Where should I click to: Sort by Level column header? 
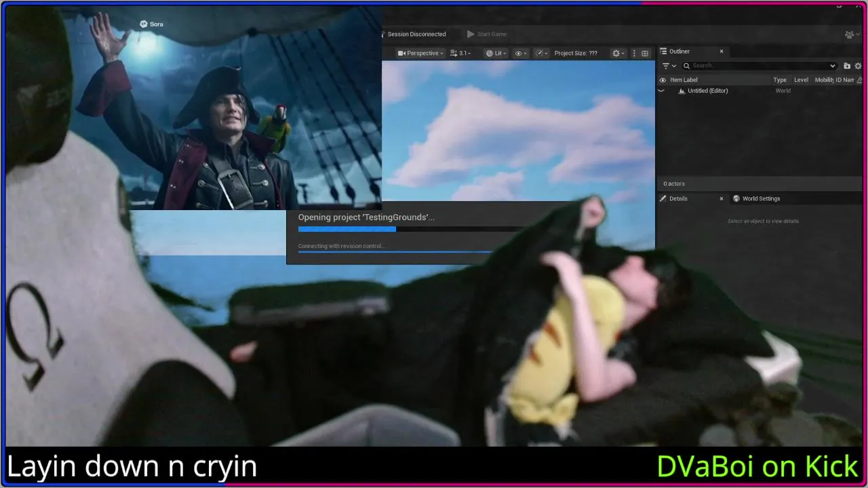(x=802, y=80)
